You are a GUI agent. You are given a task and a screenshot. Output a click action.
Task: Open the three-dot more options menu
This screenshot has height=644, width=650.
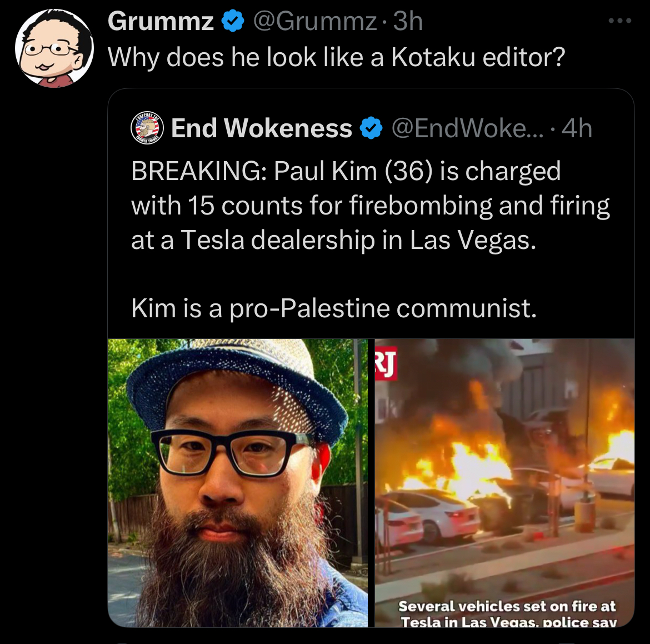coord(620,21)
